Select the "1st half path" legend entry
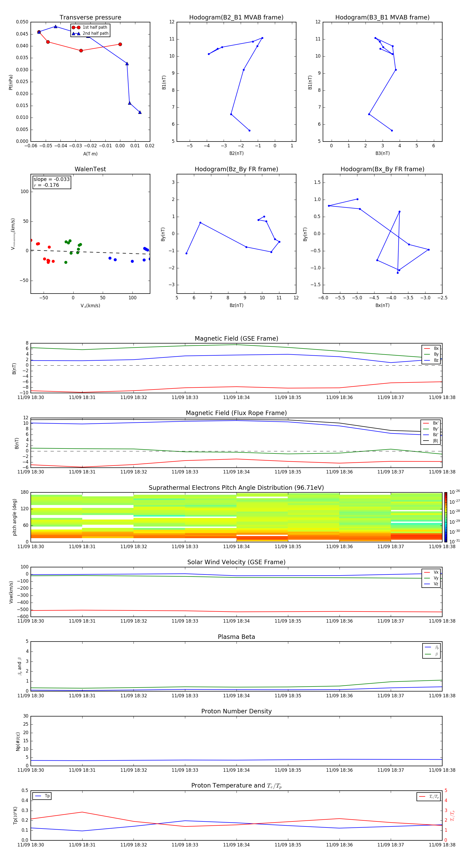Viewport: 473px width, 868px height. [90, 27]
